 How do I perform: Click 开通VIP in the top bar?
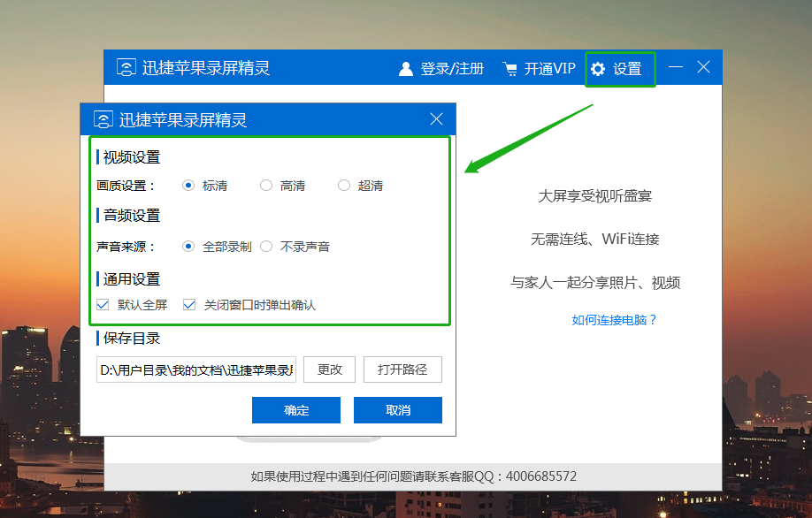[548, 67]
